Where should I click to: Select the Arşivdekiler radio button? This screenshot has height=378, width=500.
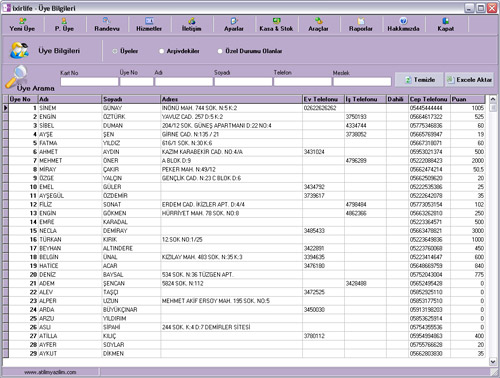tap(161, 51)
